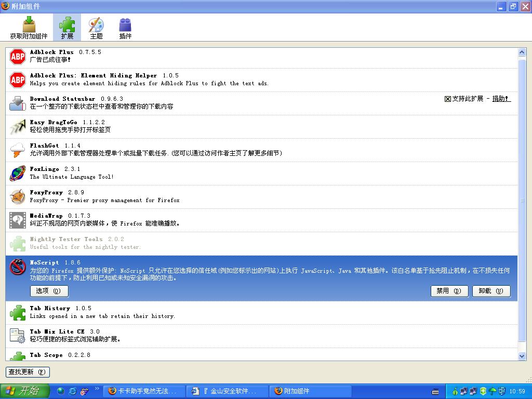Switch to the Extensions (扩展) tab
The width and height of the screenshot is (532, 399).
pos(67,28)
